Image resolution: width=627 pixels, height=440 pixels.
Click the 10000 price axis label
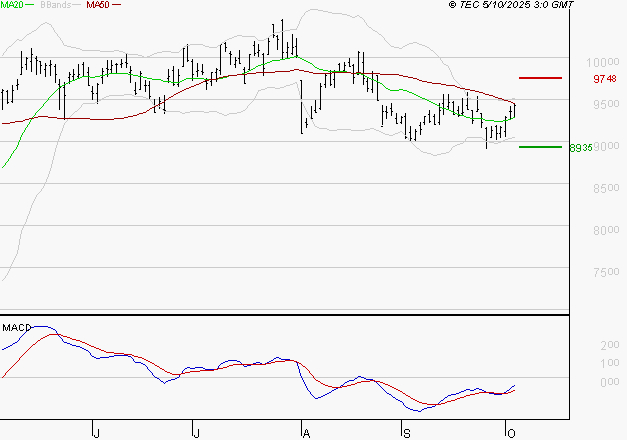click(x=603, y=62)
